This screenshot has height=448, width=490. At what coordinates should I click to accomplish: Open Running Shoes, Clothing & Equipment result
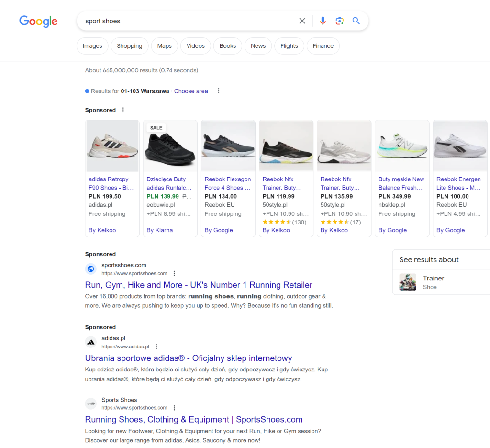click(194, 420)
